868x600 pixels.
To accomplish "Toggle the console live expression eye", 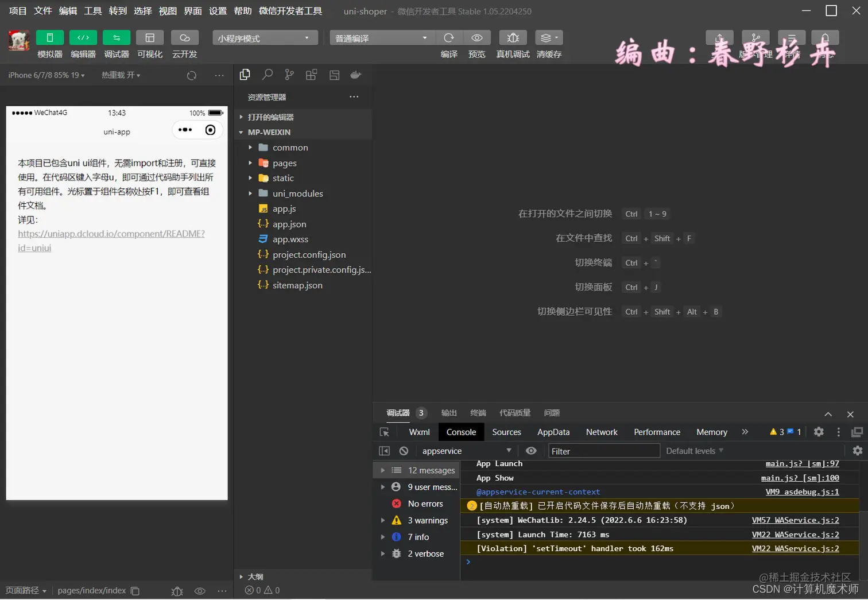I will tap(531, 451).
